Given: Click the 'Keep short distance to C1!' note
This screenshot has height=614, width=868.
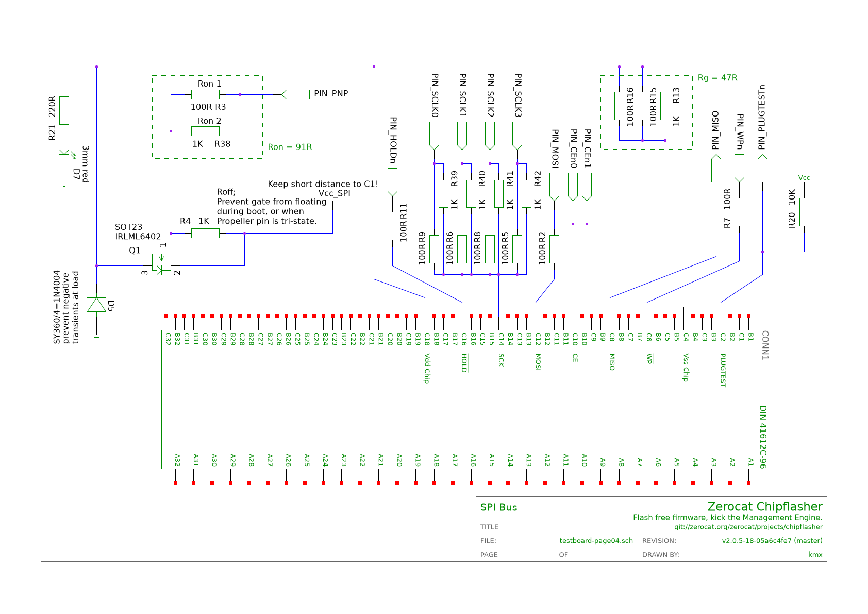Looking at the screenshot, I should [323, 184].
